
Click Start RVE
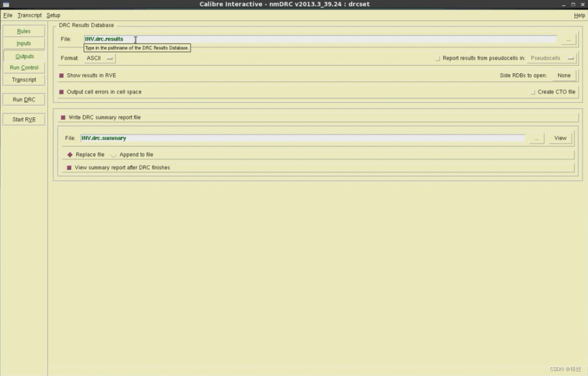coord(24,119)
